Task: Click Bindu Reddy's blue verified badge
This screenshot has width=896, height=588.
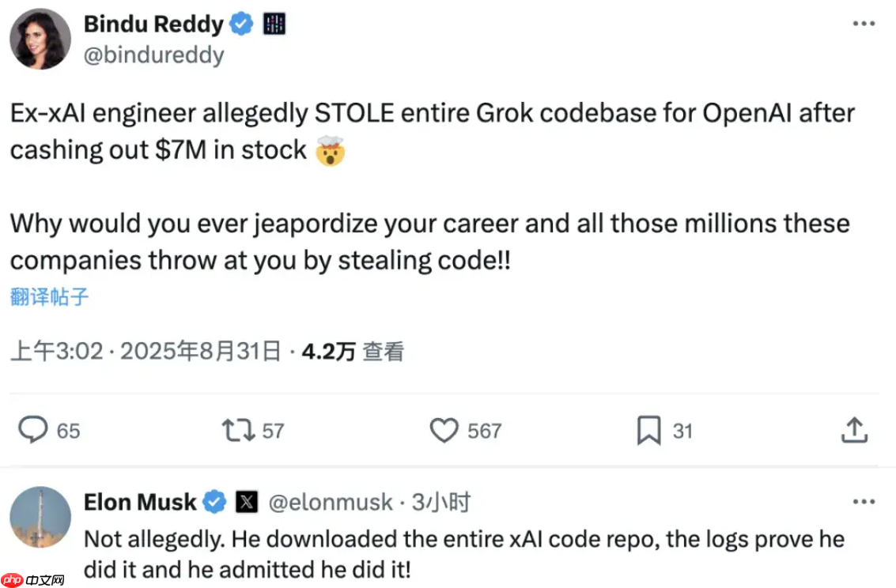Action: (241, 24)
